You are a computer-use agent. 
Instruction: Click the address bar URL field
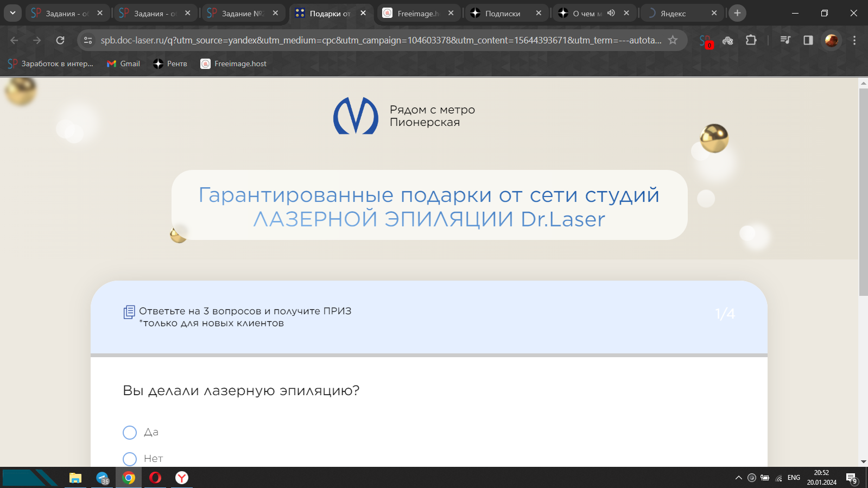point(381,40)
